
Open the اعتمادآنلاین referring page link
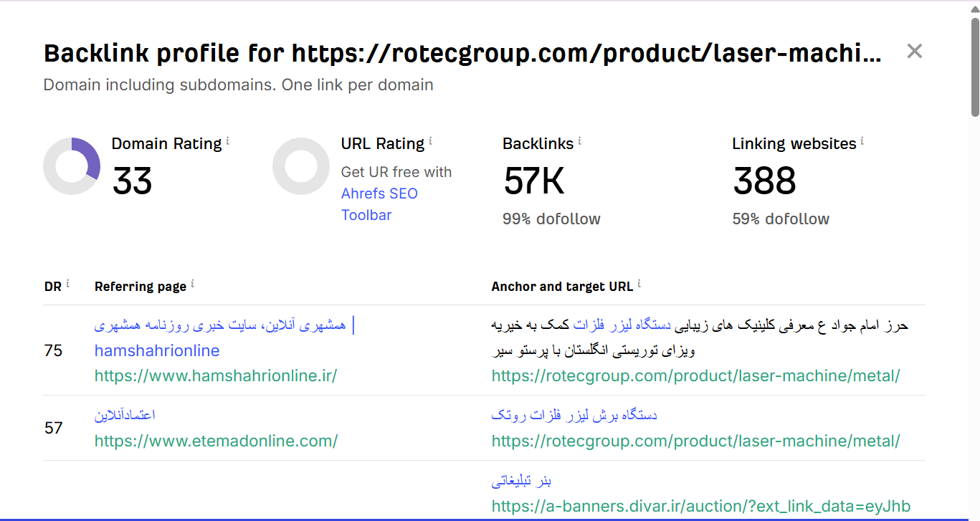tap(125, 414)
